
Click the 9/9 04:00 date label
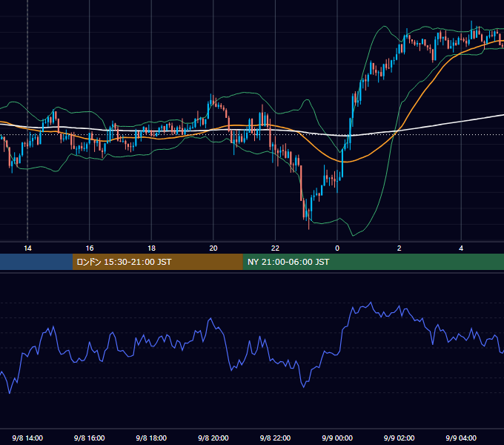tap(461, 438)
